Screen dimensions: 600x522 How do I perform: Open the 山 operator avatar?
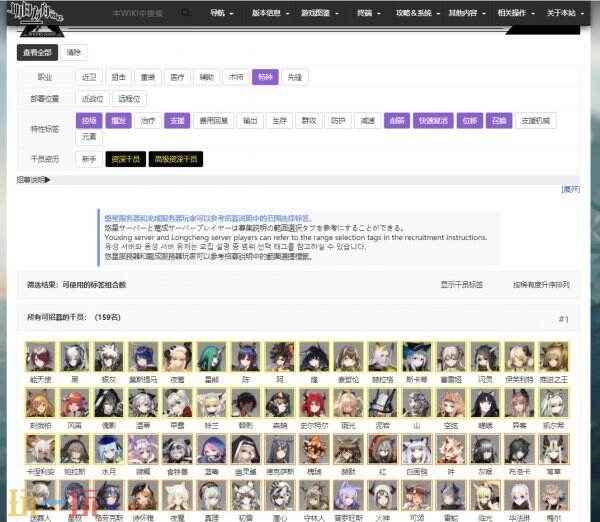(x=417, y=403)
